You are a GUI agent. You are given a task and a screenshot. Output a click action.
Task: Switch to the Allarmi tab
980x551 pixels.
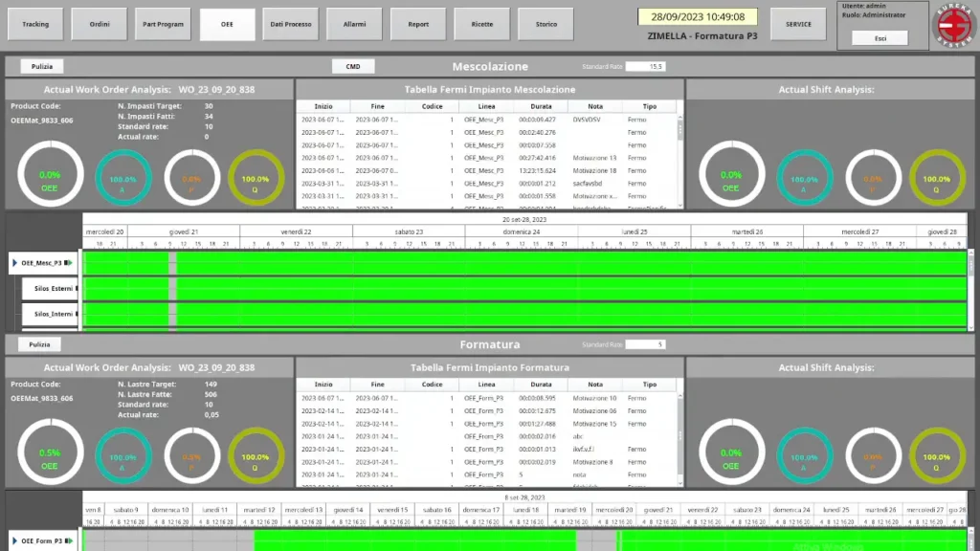coord(354,24)
